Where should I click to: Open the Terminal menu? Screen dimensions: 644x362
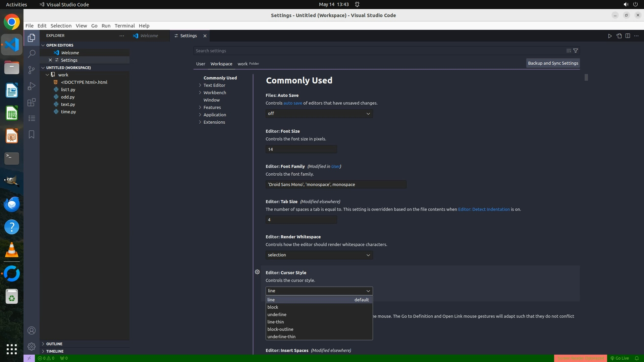point(124,26)
